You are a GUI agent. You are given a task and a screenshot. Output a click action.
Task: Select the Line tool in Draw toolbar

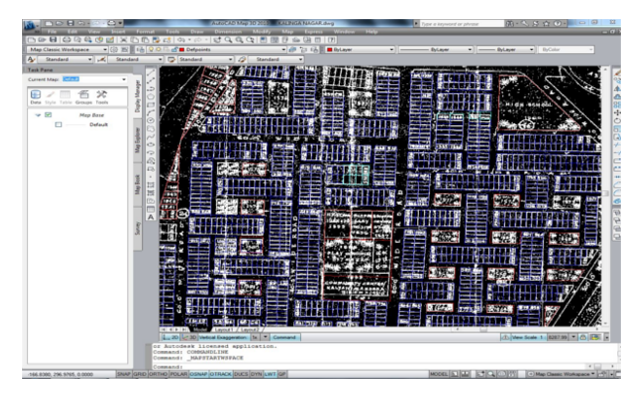coord(151,73)
